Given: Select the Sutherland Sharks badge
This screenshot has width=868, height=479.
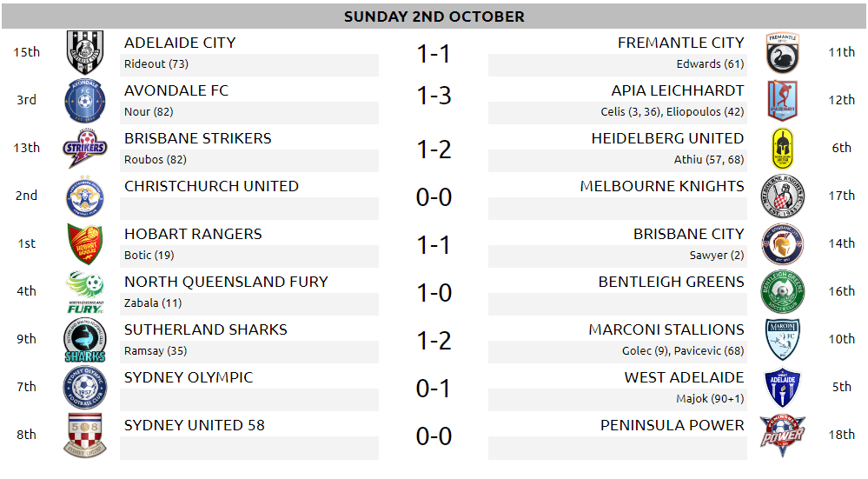Looking at the screenshot, I should point(84,339).
